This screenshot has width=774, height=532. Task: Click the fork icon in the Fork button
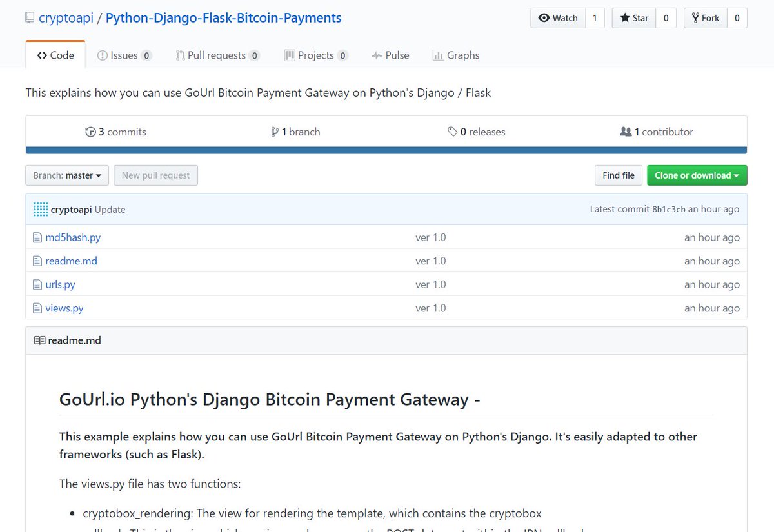pos(695,18)
